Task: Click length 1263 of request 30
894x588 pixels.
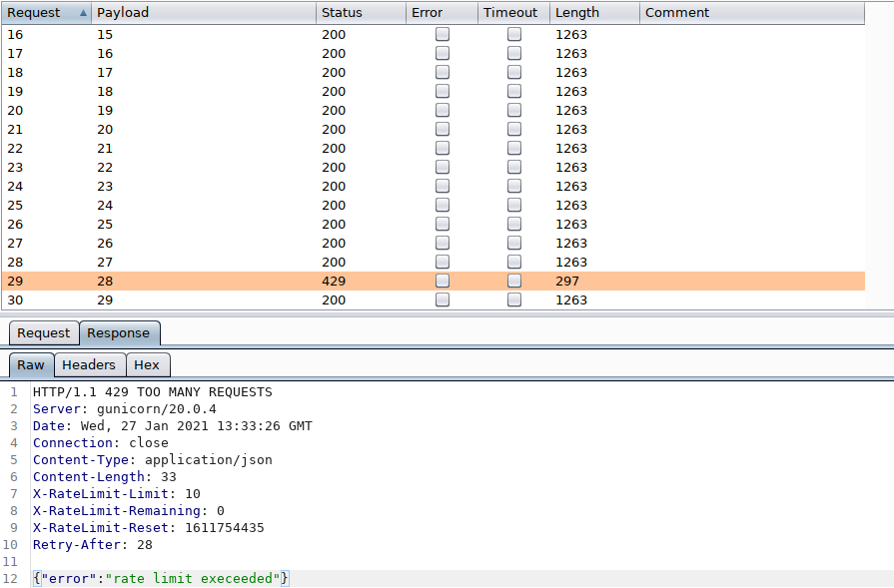Action: (x=571, y=299)
